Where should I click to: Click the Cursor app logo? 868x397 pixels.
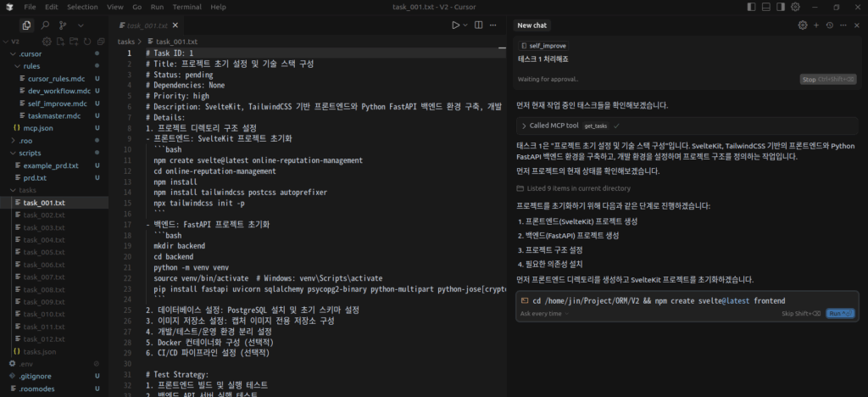[8, 7]
